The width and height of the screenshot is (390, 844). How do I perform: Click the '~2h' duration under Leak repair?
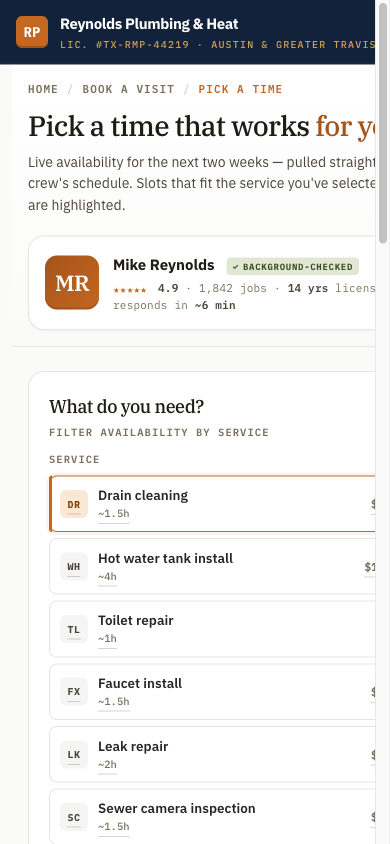point(107,764)
